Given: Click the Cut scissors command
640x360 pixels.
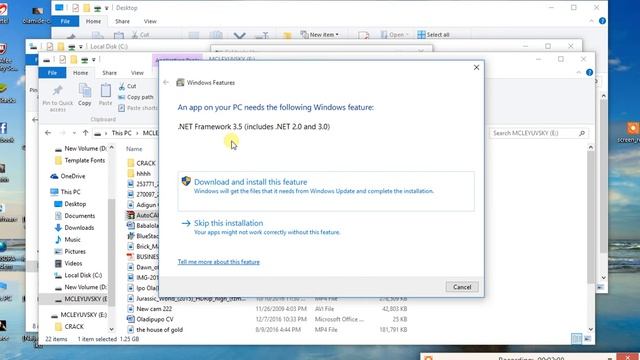Looking at the screenshot, I should click(x=127, y=86).
